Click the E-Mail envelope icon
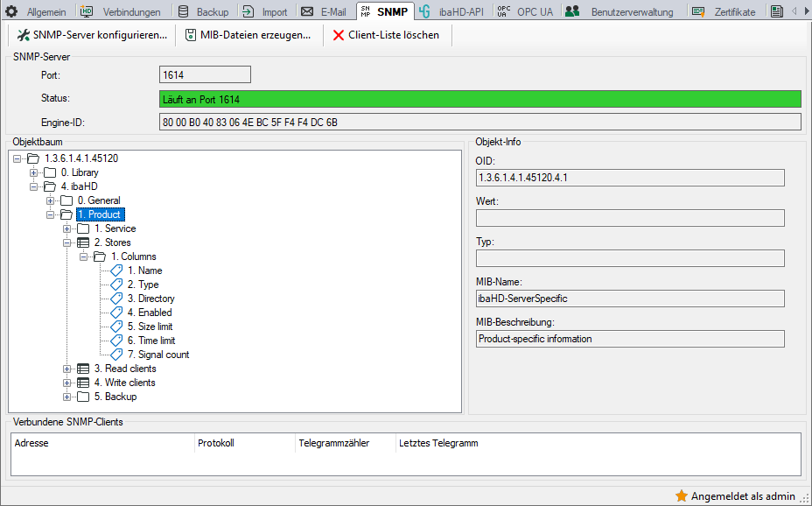Screen dimensions: 812x506 (x=307, y=11)
